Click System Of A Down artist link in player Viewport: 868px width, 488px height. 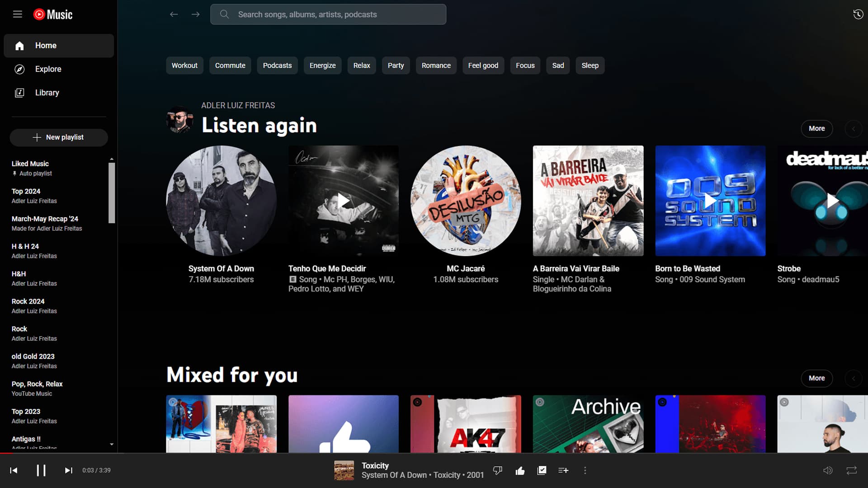[x=394, y=475]
